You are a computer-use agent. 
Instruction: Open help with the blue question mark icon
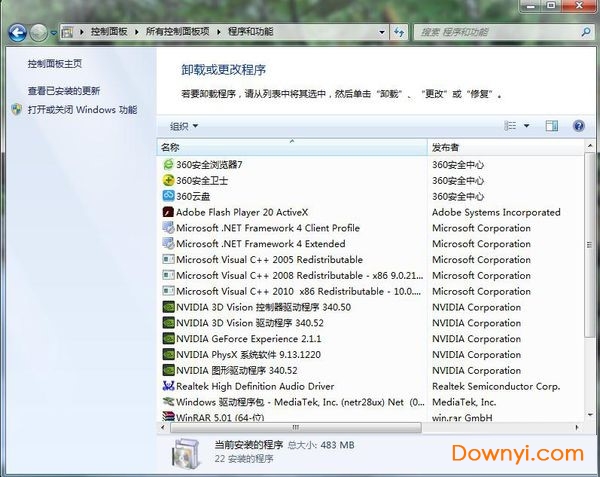point(578,126)
